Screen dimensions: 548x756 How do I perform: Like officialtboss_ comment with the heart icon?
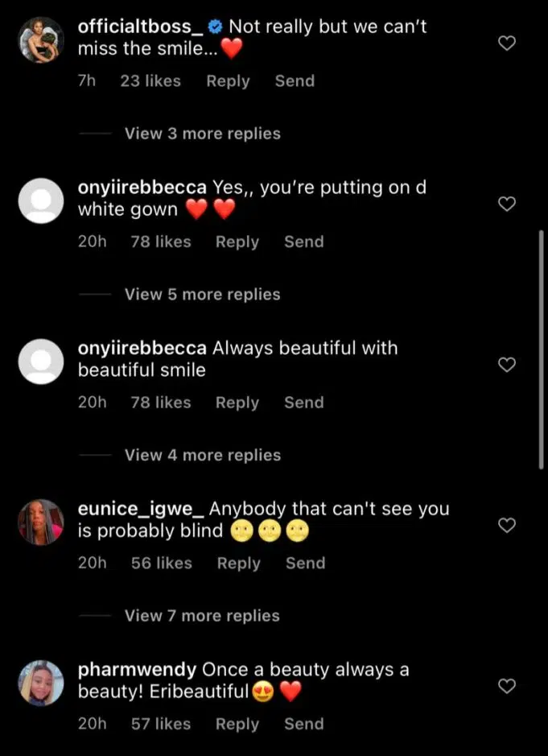point(507,43)
